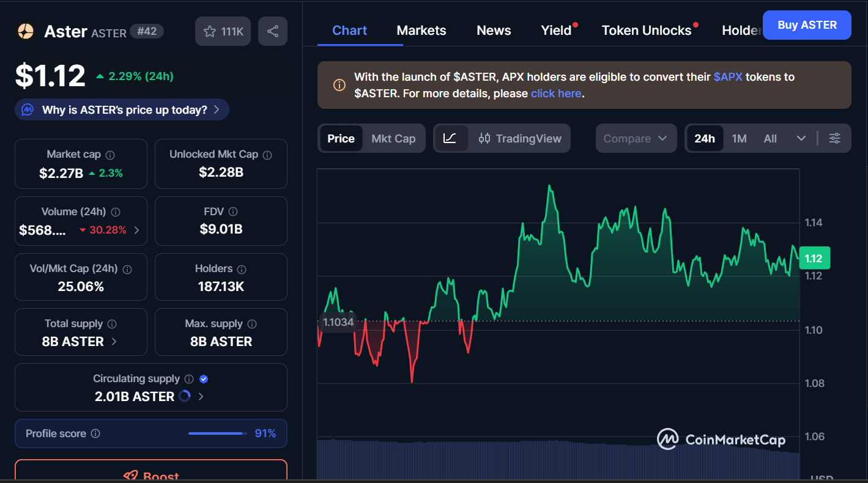The height and width of the screenshot is (483, 868).
Task: Expand more time range options chevron
Action: [801, 139]
